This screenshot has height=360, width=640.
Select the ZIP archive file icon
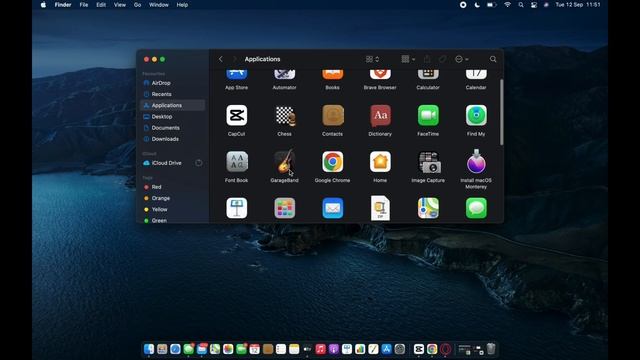(380, 208)
